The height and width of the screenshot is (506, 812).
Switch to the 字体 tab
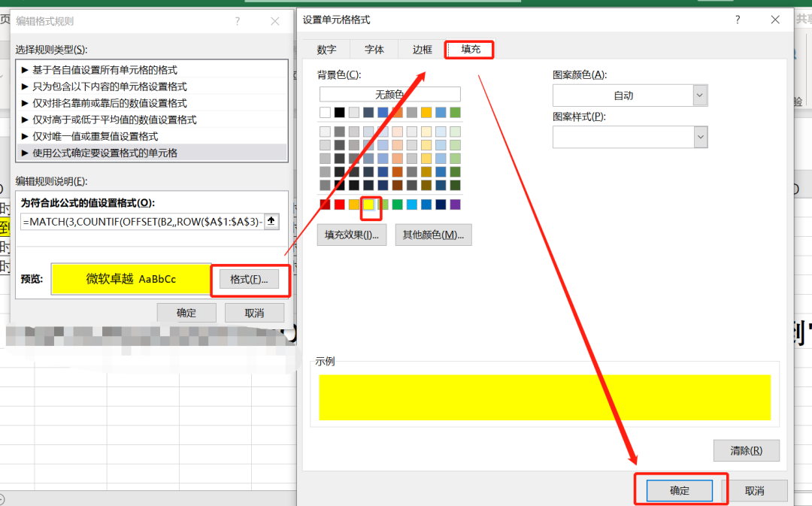[x=374, y=50]
